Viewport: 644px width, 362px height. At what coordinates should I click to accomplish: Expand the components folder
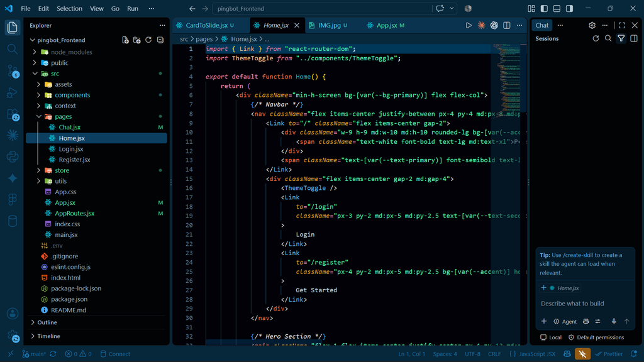tap(72, 95)
